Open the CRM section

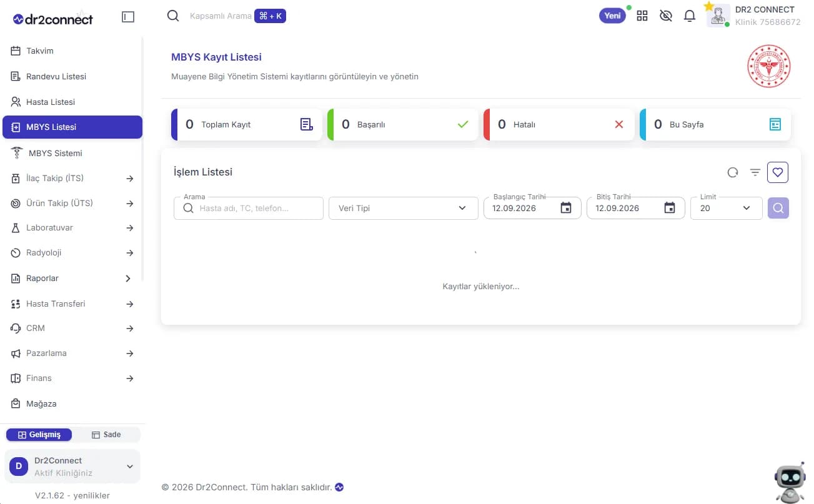72,328
